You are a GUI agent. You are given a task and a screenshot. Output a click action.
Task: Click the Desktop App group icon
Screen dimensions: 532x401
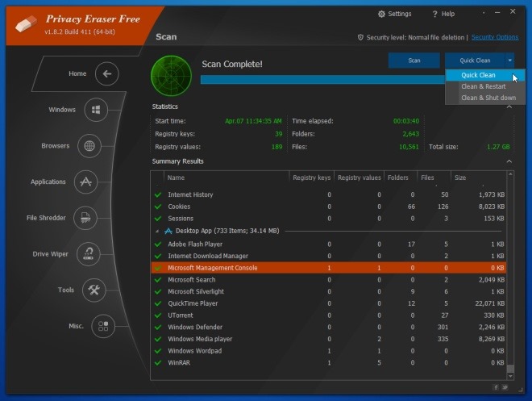(x=168, y=231)
